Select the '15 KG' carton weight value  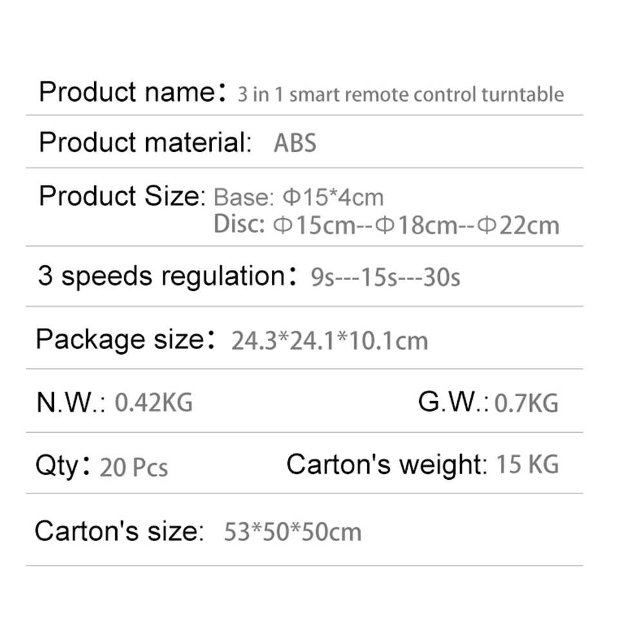click(x=528, y=464)
